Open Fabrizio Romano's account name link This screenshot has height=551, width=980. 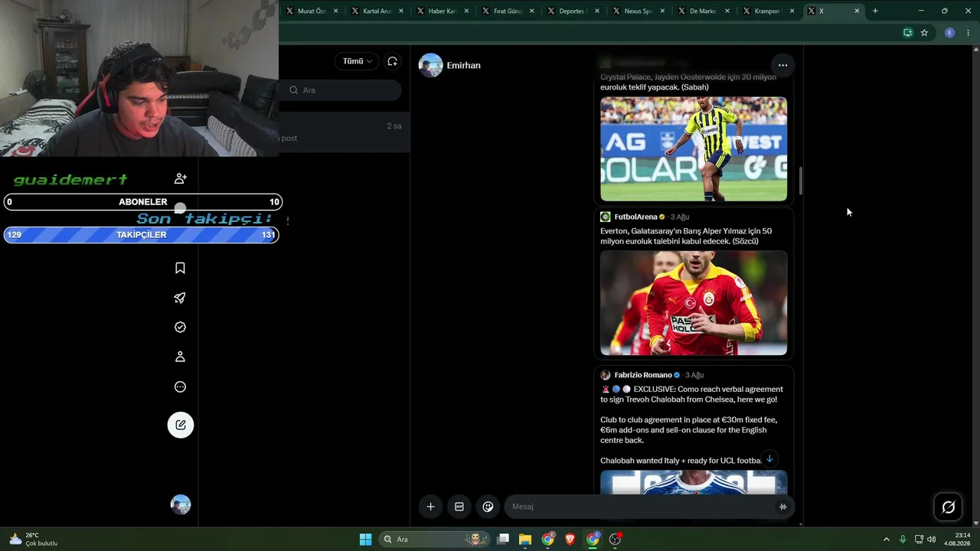tap(643, 375)
